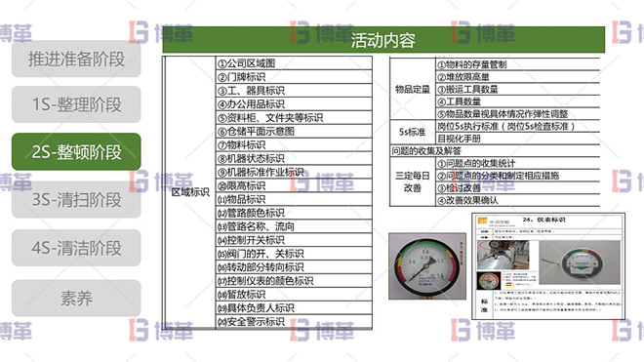644x362 pixels.
Task: Select the 素养 stage button
Action: [76, 298]
